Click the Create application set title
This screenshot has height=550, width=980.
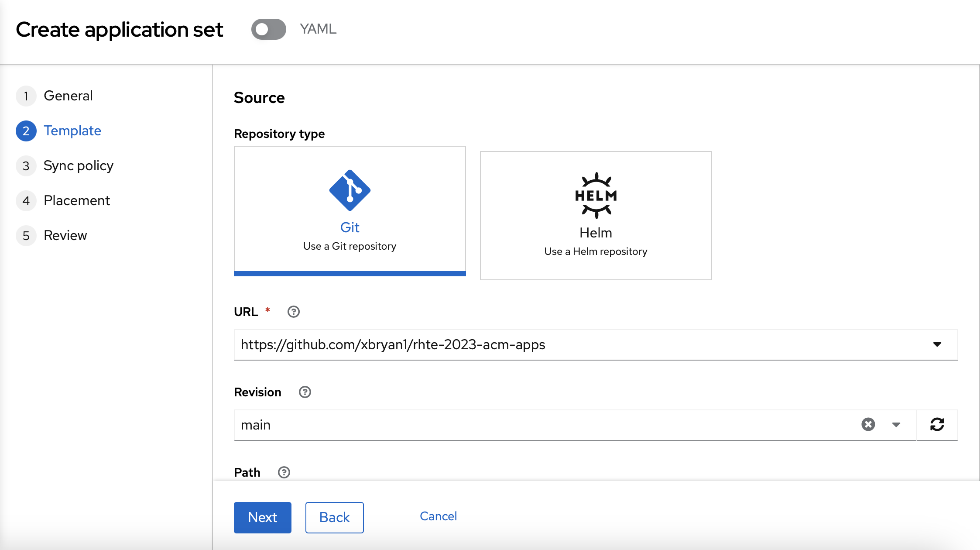click(x=120, y=30)
